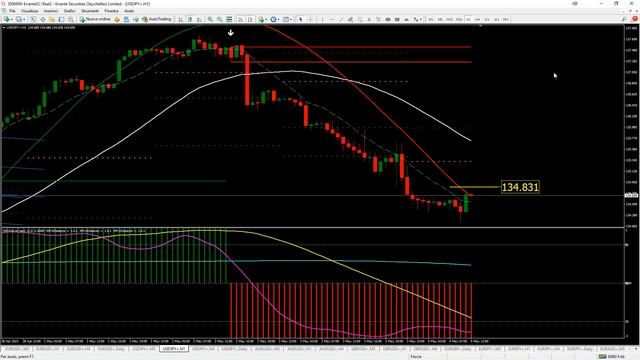Open the Visualizza menu
Image resolution: width=640 pixels, height=360 pixels.
29,11
